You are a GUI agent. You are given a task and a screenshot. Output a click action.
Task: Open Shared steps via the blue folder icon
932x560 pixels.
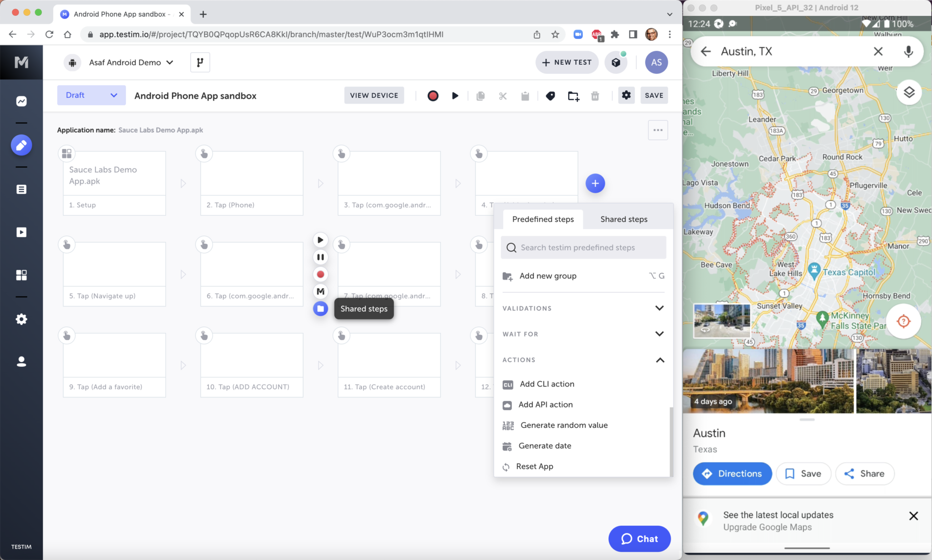point(321,309)
